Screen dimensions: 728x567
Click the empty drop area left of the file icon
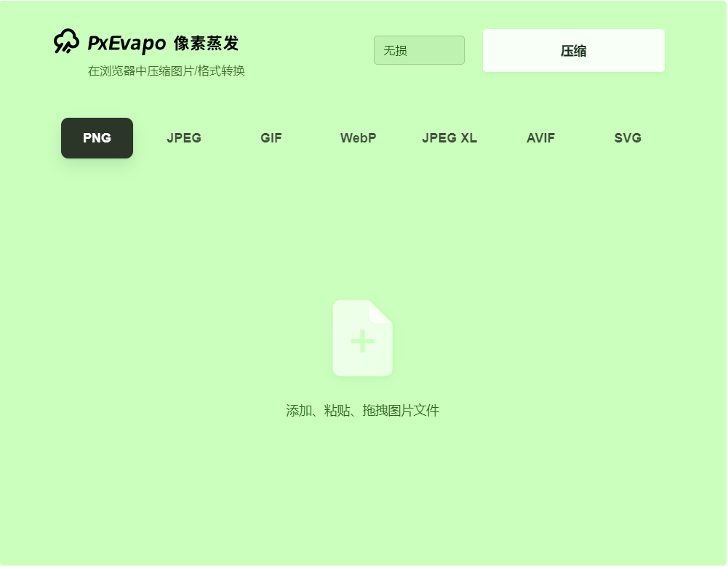(x=182, y=338)
